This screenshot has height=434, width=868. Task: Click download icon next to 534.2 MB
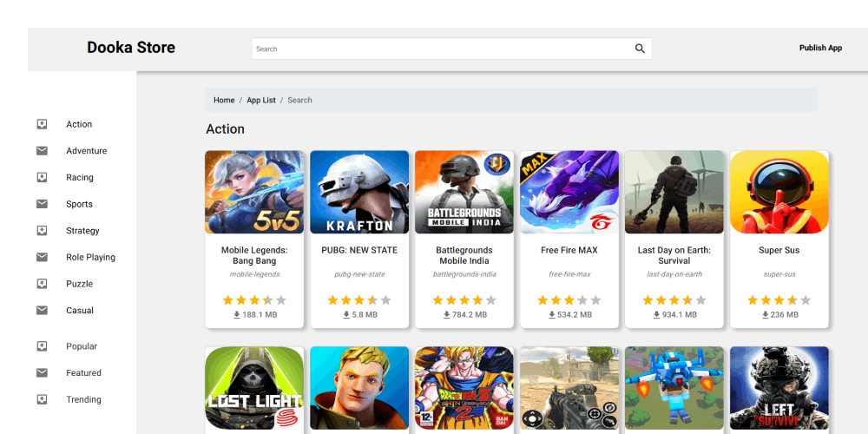[552, 314]
